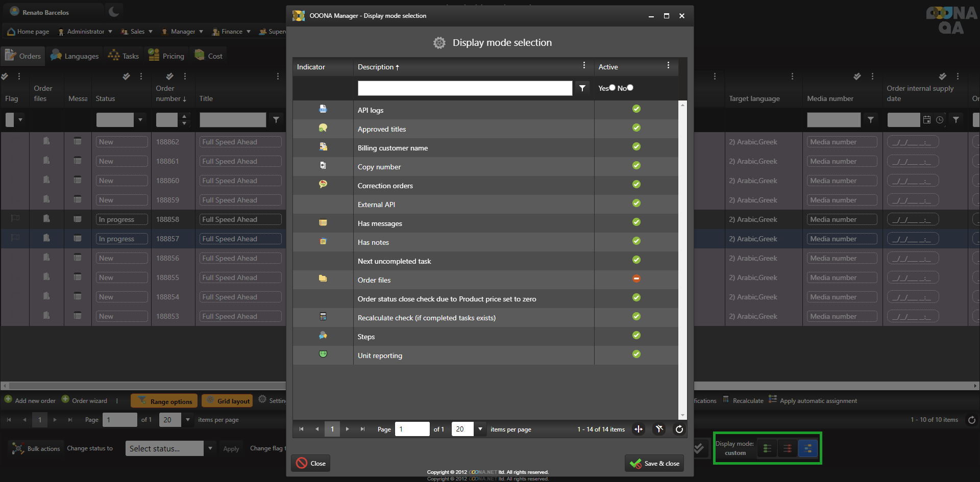
Task: Select the green display mode icon
Action: tap(767, 449)
